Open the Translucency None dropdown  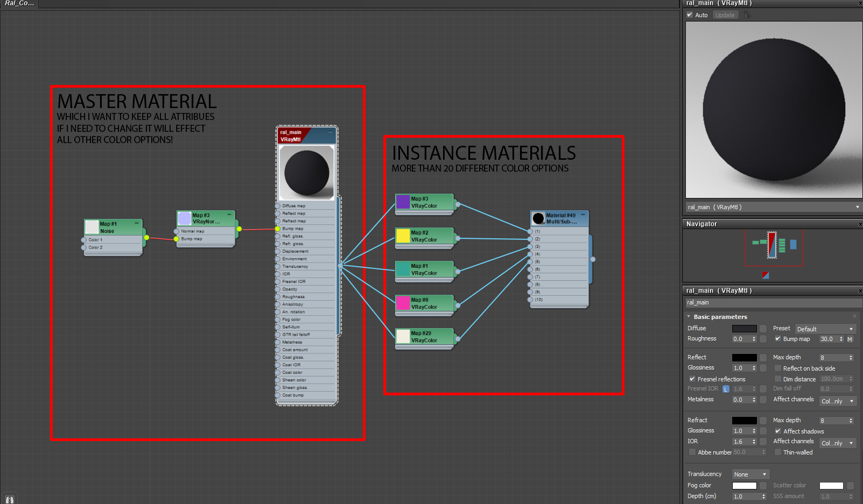[750, 474]
